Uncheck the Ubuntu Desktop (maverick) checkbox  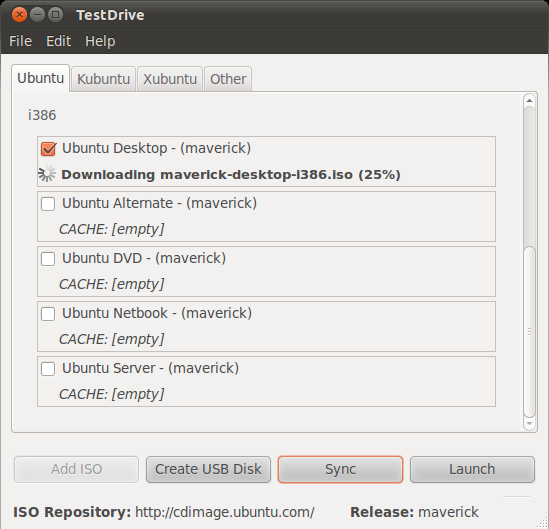48,149
